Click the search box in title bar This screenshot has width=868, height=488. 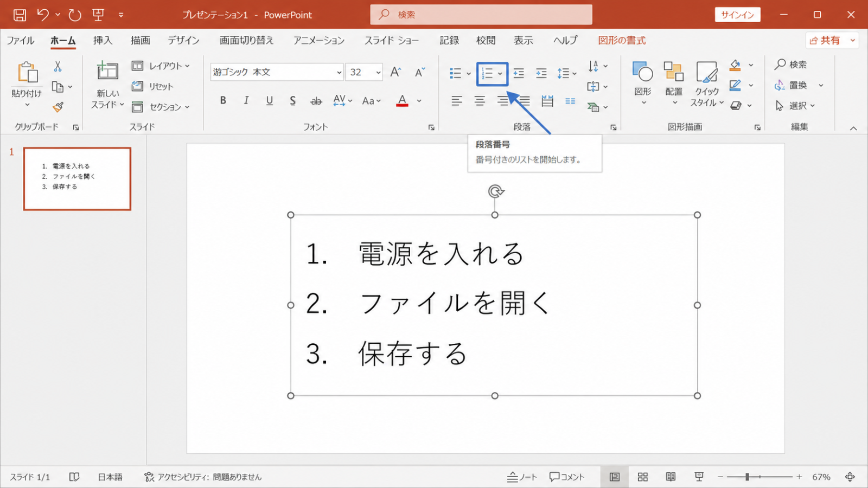481,15
